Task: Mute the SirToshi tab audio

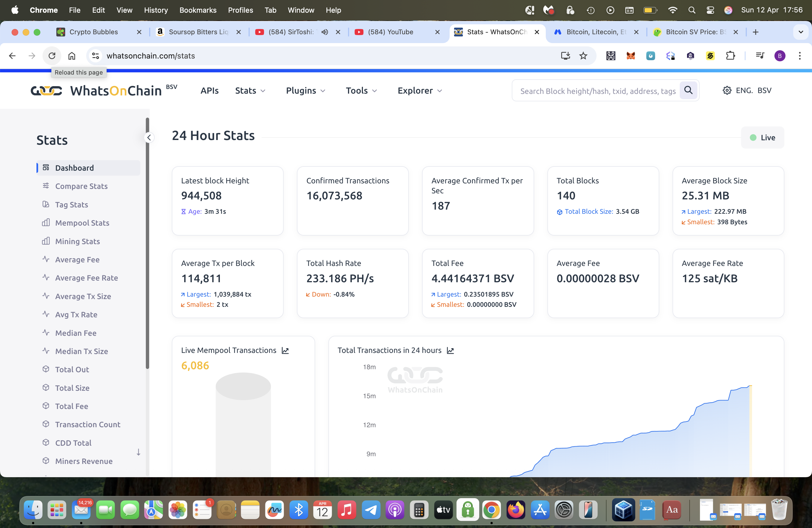Action: [x=325, y=32]
